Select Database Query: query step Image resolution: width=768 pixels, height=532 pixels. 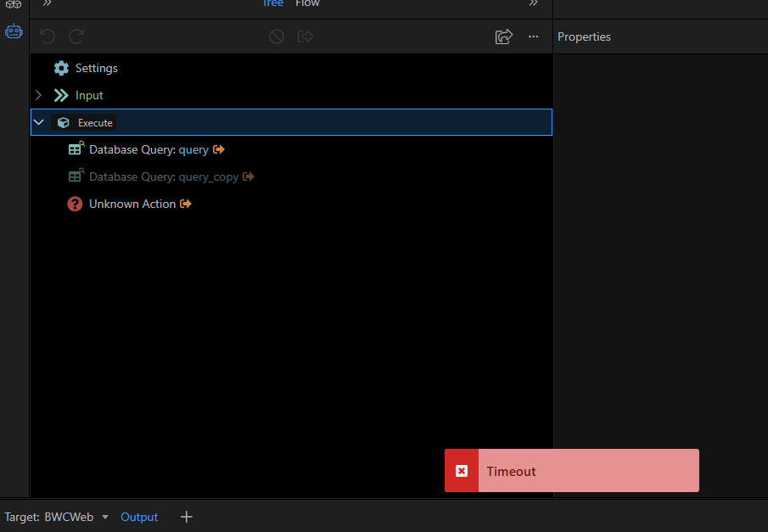pyautogui.click(x=149, y=149)
